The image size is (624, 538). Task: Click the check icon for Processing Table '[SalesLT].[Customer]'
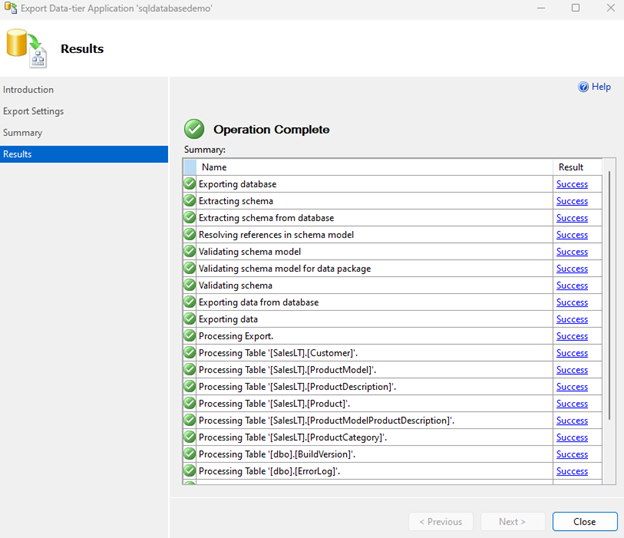pyautogui.click(x=190, y=353)
